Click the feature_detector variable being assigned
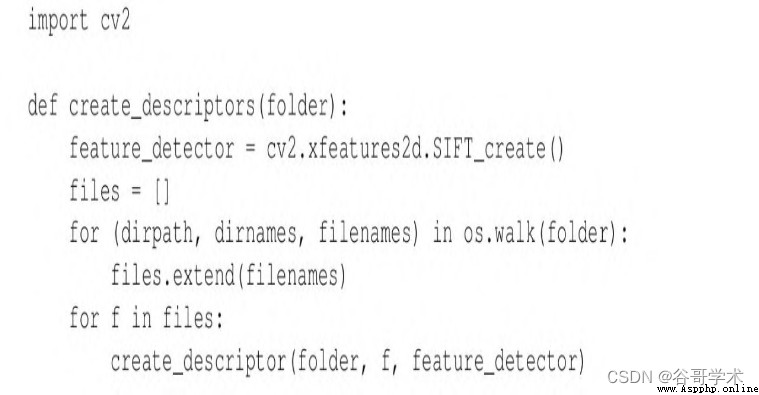 pos(152,148)
